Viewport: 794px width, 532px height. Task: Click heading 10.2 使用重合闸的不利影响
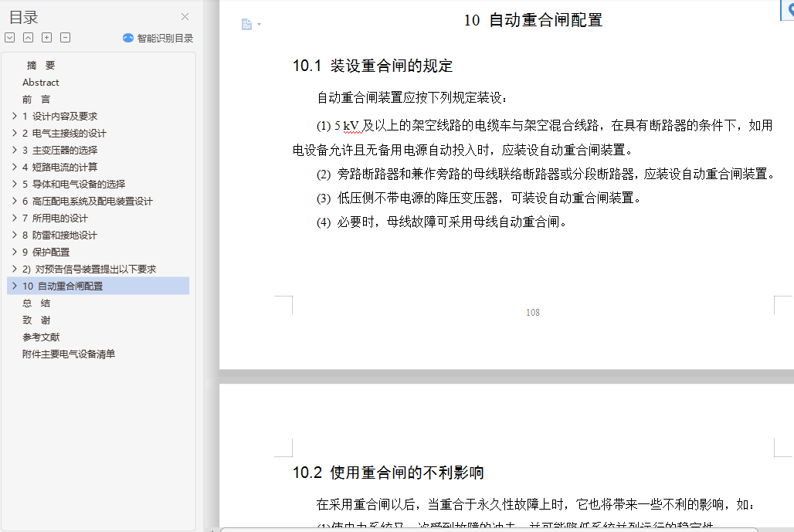point(389,473)
